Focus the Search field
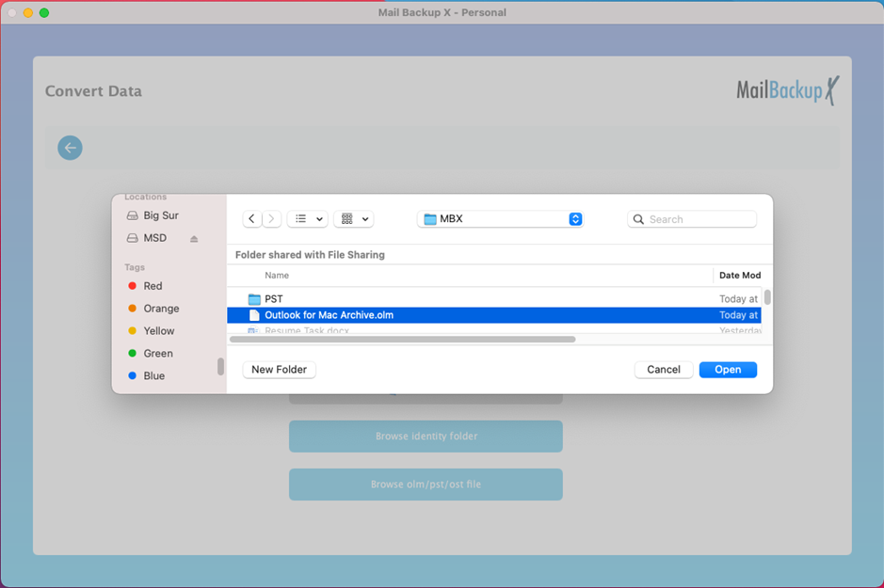The width and height of the screenshot is (884, 588). tap(692, 219)
